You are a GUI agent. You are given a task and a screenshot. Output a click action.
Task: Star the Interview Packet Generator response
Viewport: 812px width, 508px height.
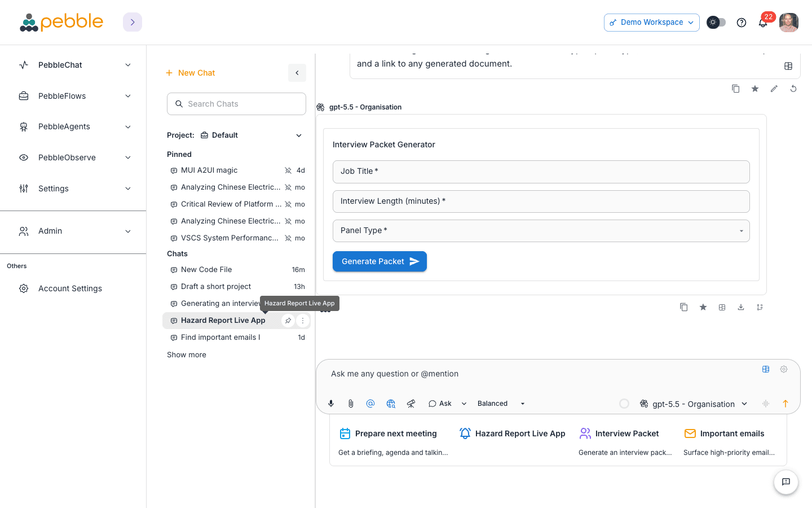[x=703, y=307]
